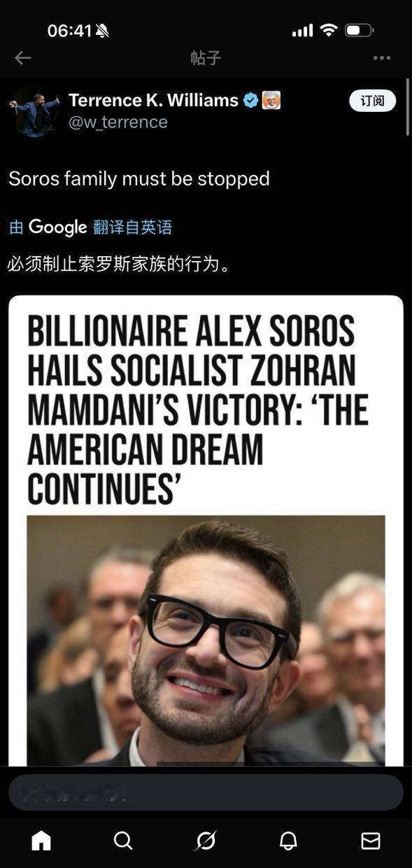412x868 pixels.
Task: Tap the 'Soros family must be stopped' text
Action: tap(139, 178)
